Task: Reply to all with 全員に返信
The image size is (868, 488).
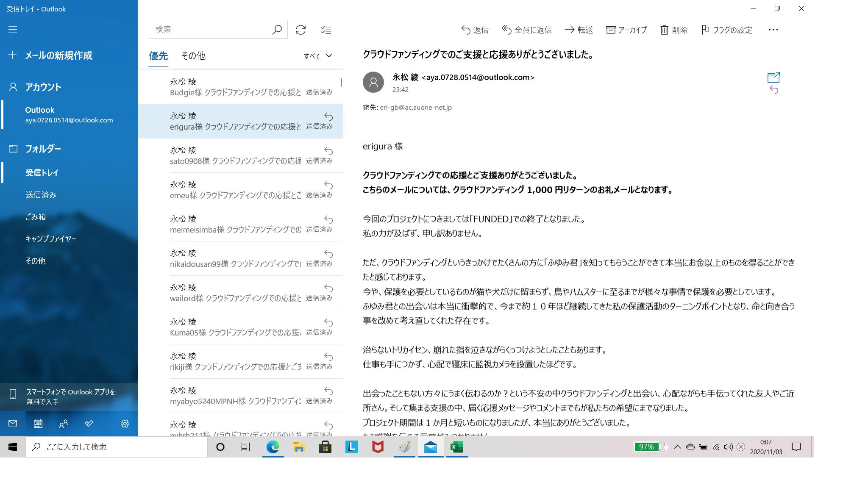Action: click(x=526, y=30)
